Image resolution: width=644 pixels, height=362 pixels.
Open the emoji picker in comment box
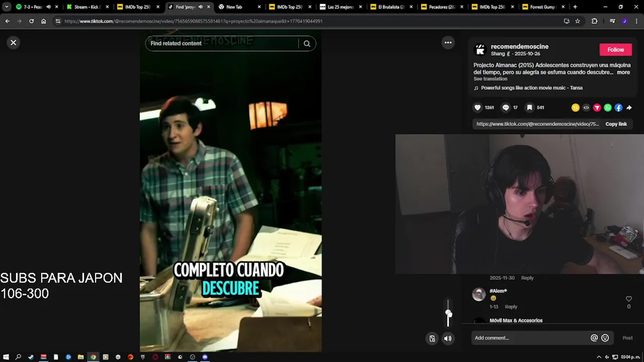605,338
